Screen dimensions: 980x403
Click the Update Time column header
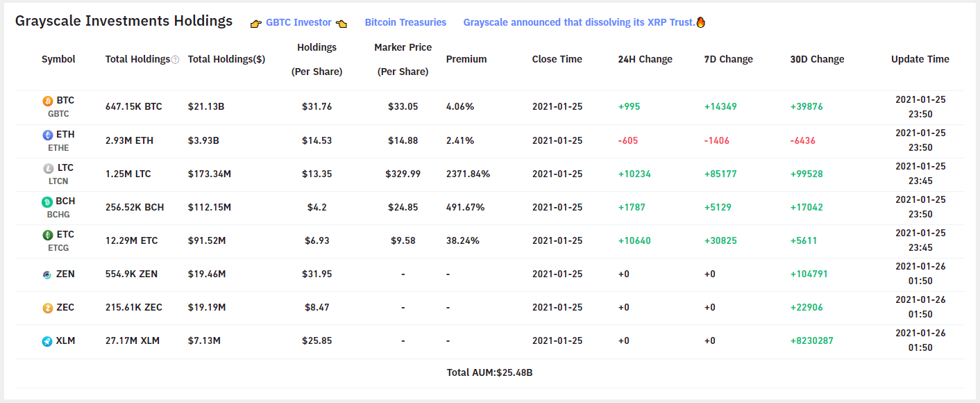click(x=920, y=59)
